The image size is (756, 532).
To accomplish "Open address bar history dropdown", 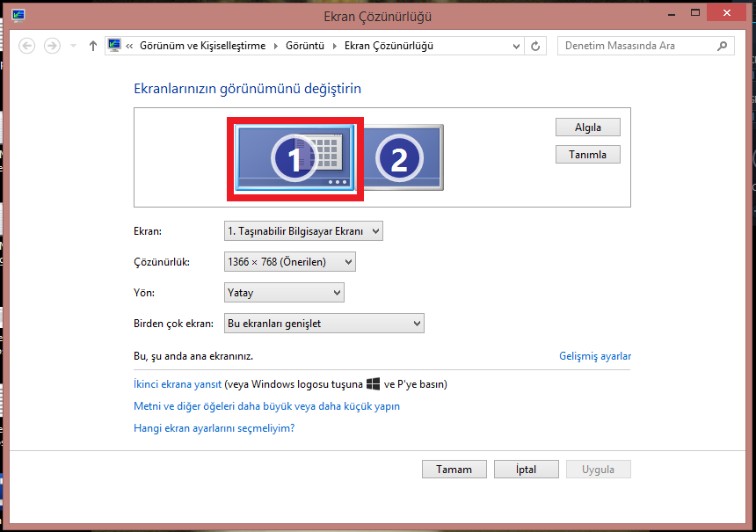I will click(x=516, y=47).
